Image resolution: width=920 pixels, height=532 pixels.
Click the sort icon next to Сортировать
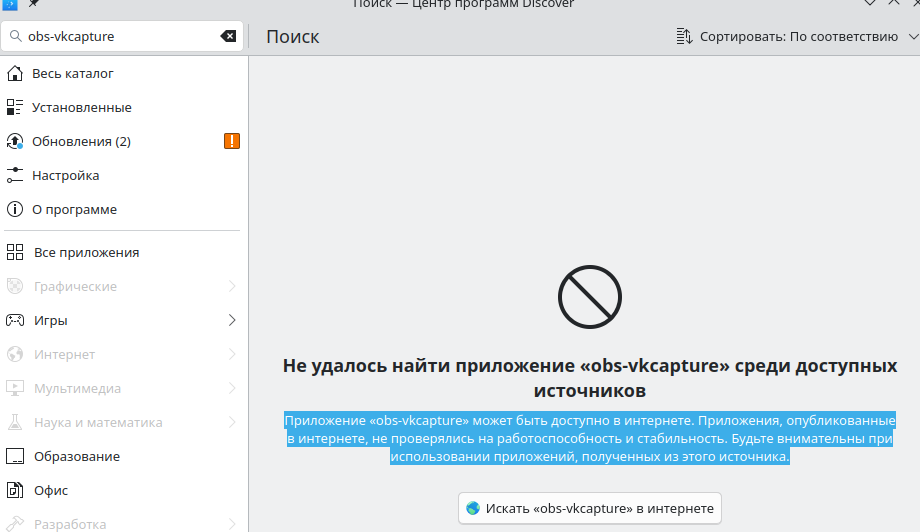(684, 36)
